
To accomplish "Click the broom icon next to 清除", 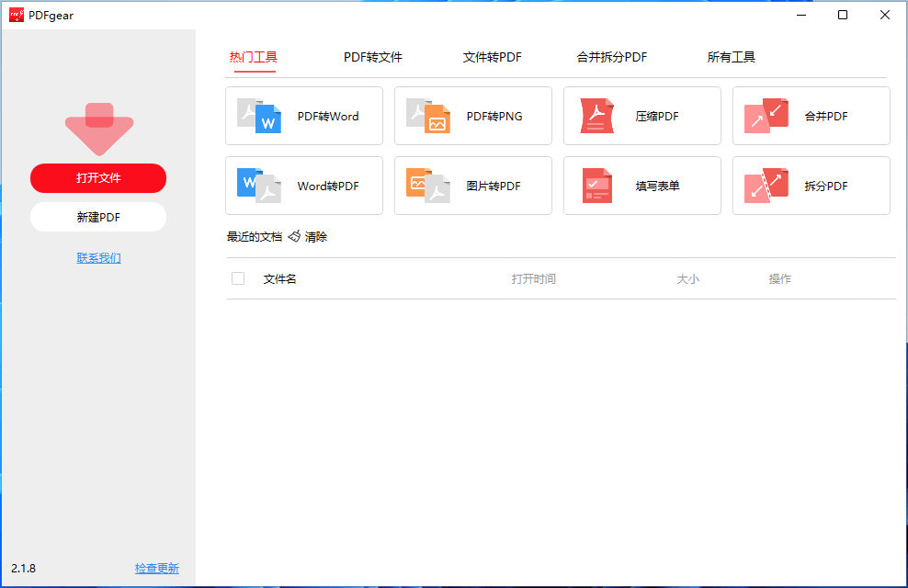I will click(x=294, y=236).
